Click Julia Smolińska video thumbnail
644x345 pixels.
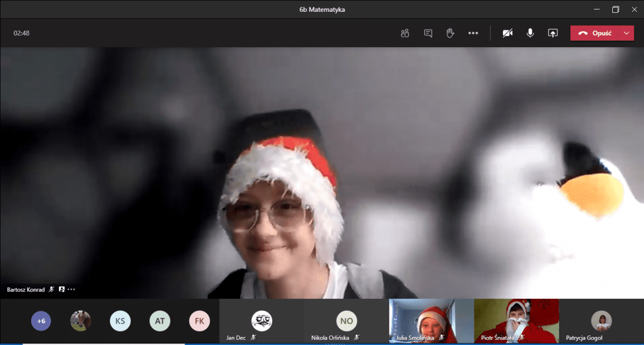click(431, 321)
